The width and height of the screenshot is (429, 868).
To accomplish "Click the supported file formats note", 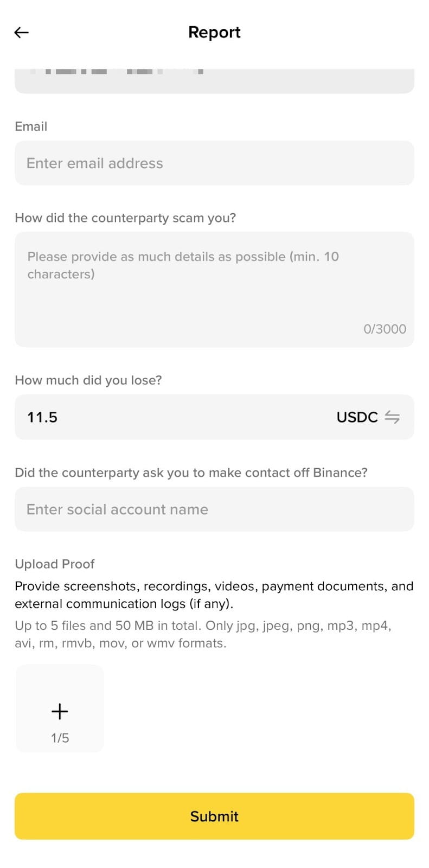I will tap(203, 634).
